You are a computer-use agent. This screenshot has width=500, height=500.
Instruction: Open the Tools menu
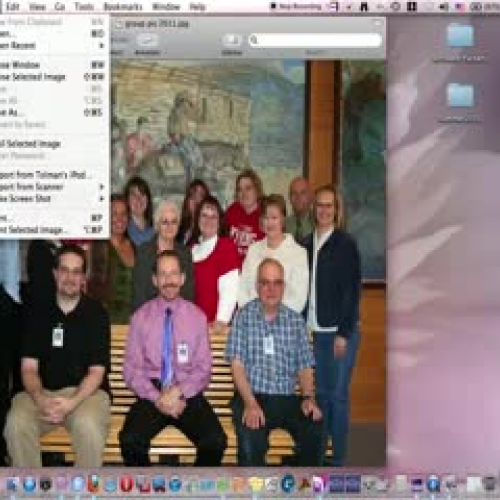[x=84, y=6]
